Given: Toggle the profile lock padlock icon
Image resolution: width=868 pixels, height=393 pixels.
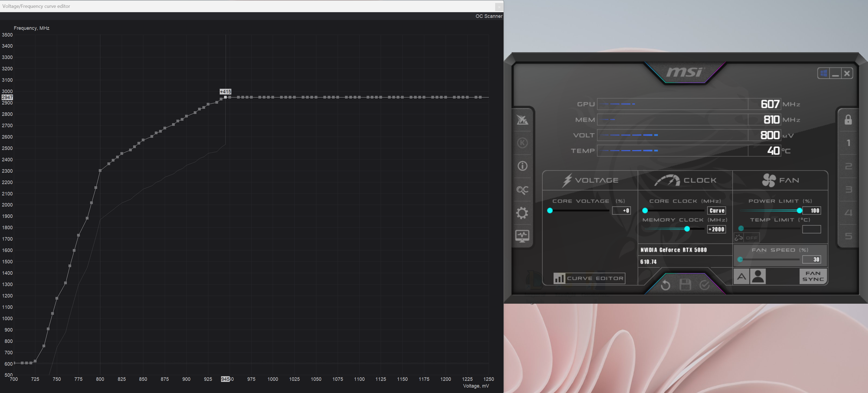Looking at the screenshot, I should [848, 120].
